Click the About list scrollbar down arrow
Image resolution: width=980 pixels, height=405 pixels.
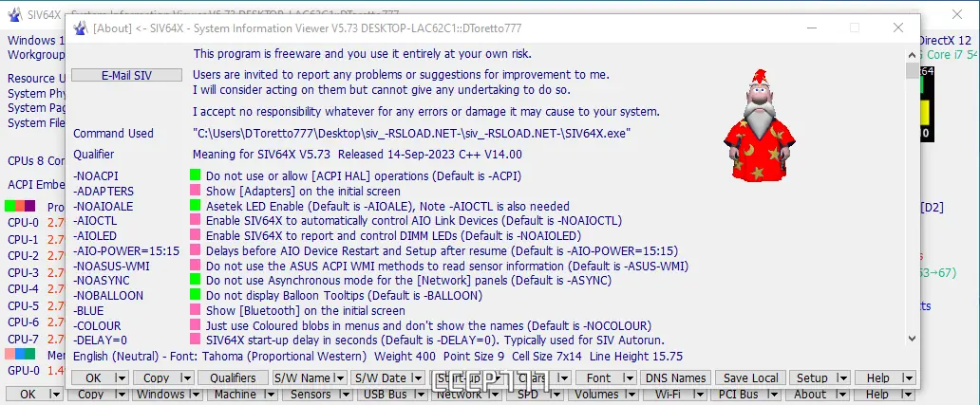pyautogui.click(x=912, y=339)
